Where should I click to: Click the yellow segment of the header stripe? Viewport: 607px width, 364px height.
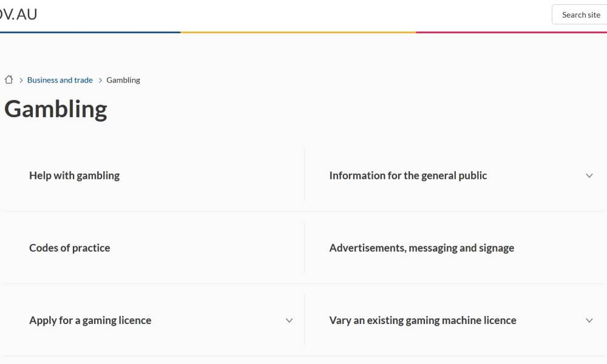297,32
